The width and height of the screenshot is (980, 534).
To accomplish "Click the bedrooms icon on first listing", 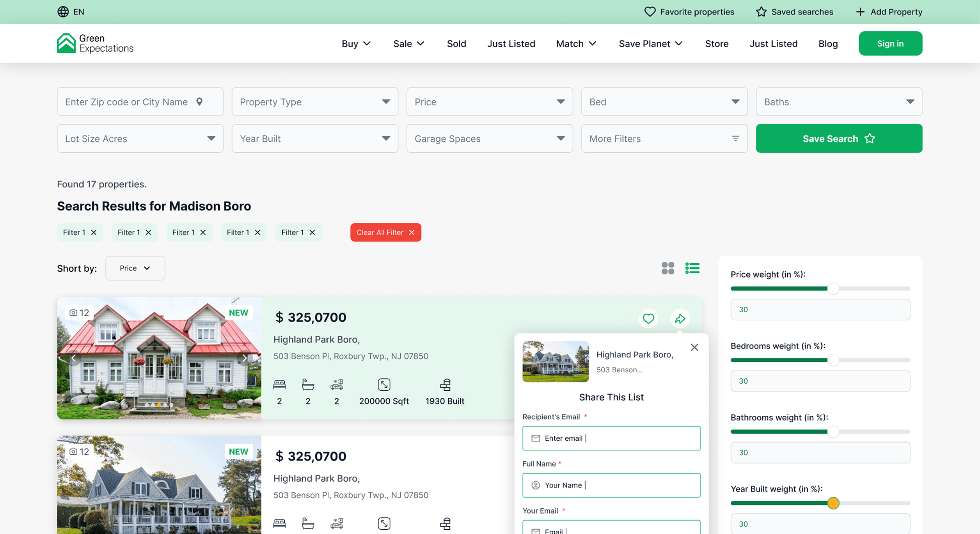I will [x=279, y=385].
